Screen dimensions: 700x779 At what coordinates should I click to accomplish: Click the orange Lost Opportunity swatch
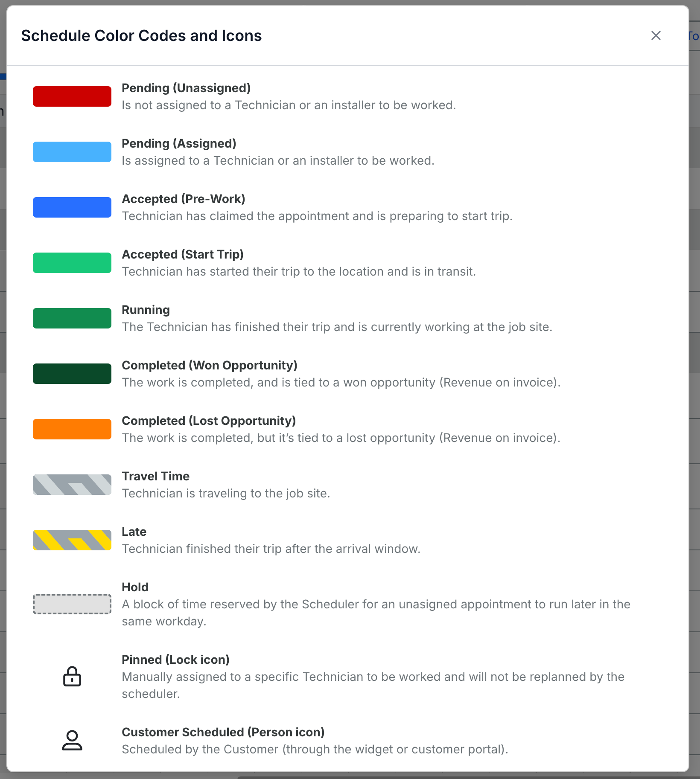pos(72,429)
